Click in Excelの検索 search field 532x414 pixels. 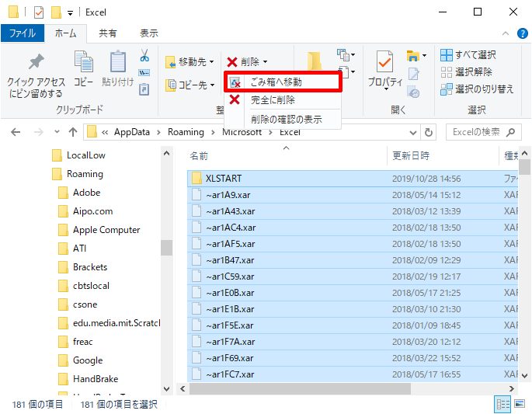(475, 132)
